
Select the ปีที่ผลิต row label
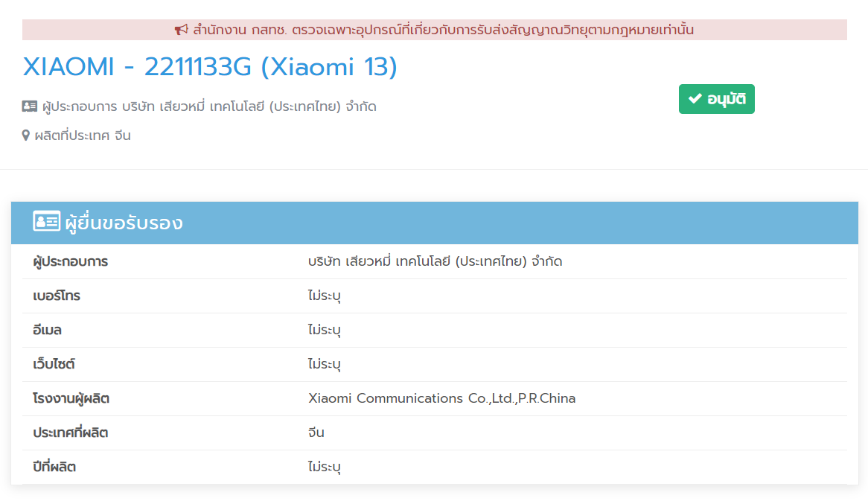click(54, 467)
